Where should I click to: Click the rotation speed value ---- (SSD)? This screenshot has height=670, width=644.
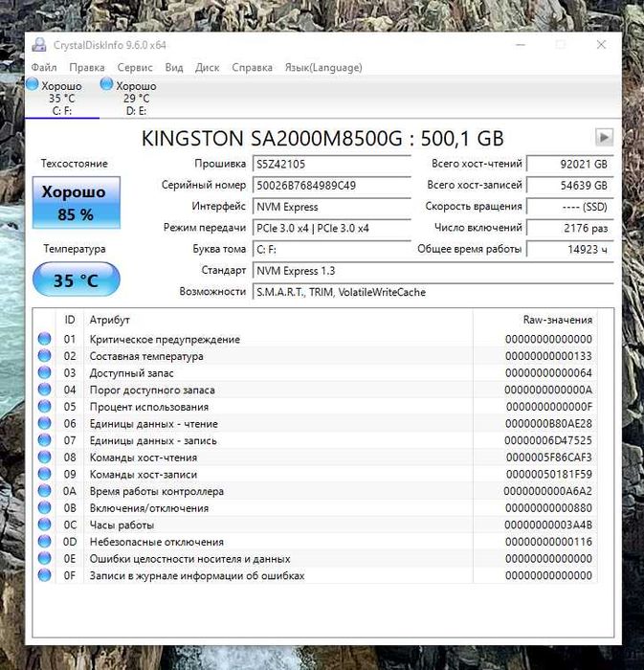click(x=570, y=207)
